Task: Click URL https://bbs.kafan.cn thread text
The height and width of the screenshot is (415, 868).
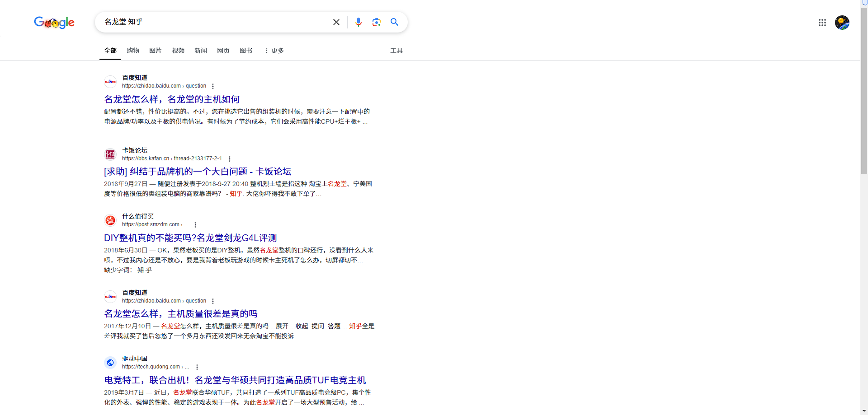Action: click(172, 159)
